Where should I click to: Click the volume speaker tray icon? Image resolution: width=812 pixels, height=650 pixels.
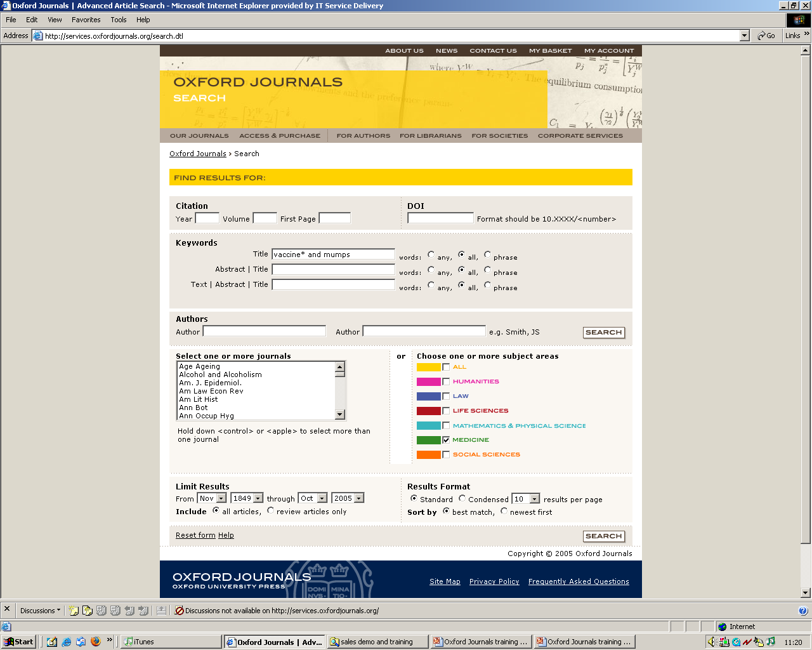point(712,642)
